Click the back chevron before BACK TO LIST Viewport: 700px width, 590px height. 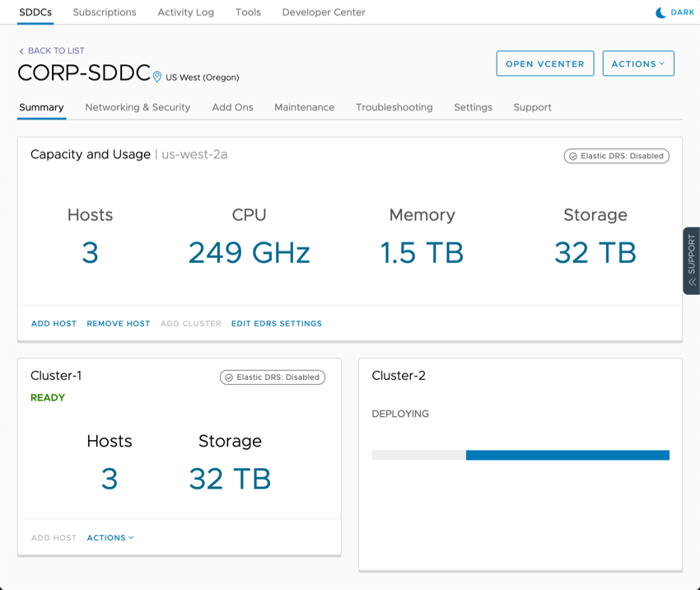(x=21, y=51)
